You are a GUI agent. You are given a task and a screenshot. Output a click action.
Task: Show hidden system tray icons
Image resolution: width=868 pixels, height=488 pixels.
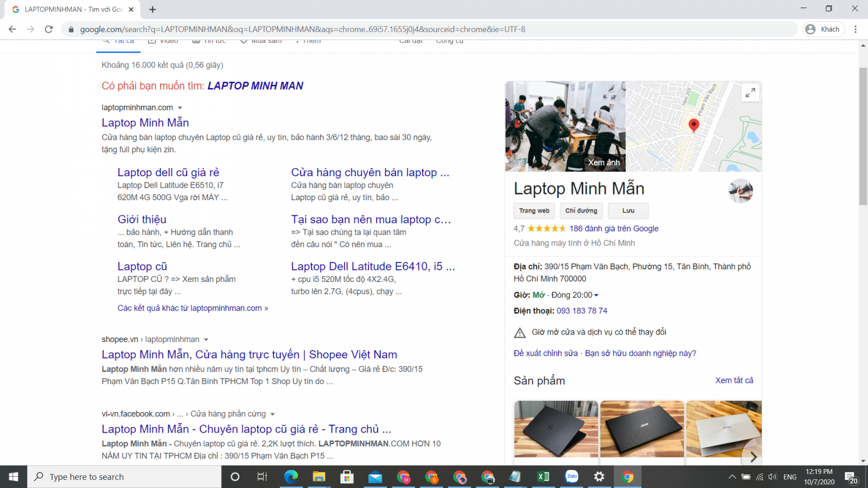pyautogui.click(x=732, y=477)
